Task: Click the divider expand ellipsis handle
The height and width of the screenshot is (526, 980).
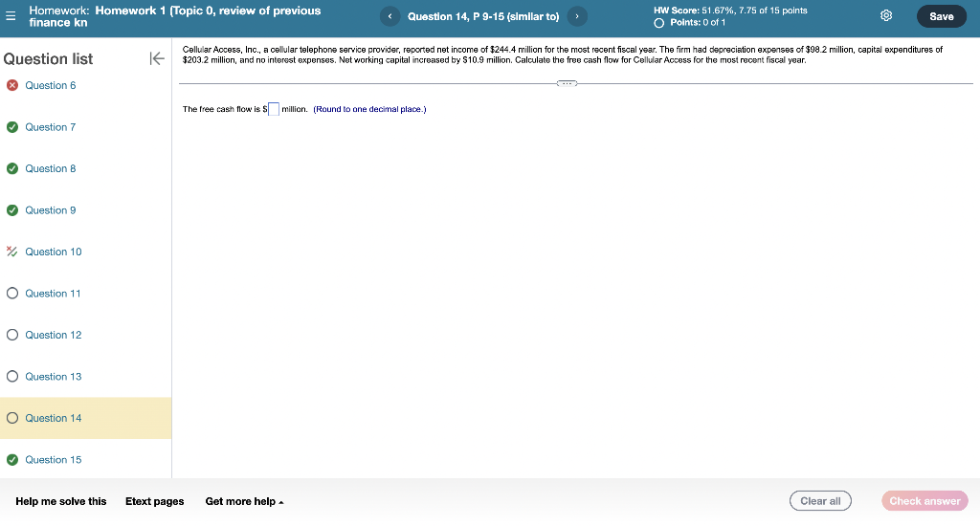Action: pos(567,83)
